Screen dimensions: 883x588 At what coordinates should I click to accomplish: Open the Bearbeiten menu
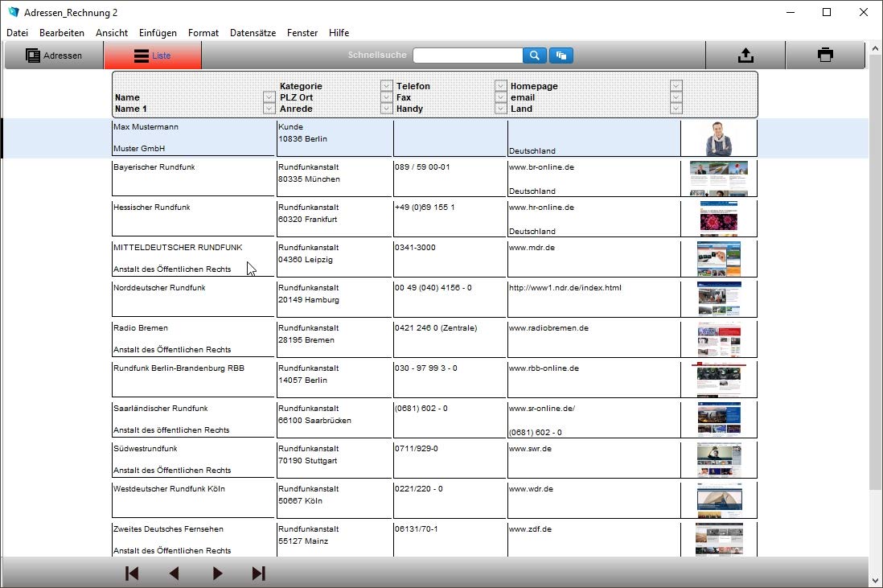62,33
